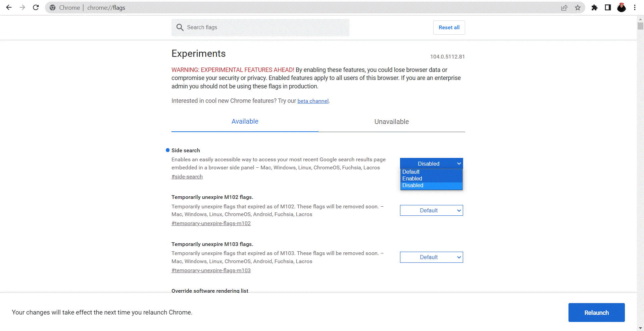644x331 pixels.
Task: Click the version number 104.0.5112.81
Action: pos(447,56)
